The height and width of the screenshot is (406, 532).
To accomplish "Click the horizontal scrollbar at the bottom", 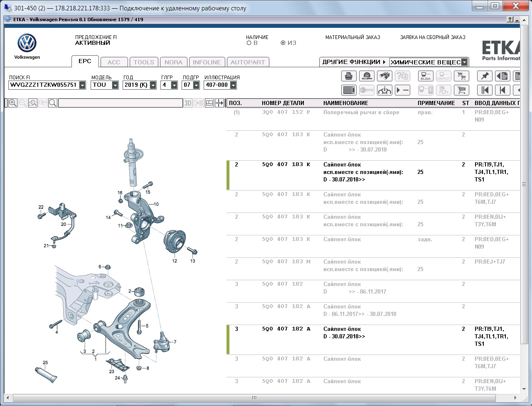I will [x=254, y=398].
